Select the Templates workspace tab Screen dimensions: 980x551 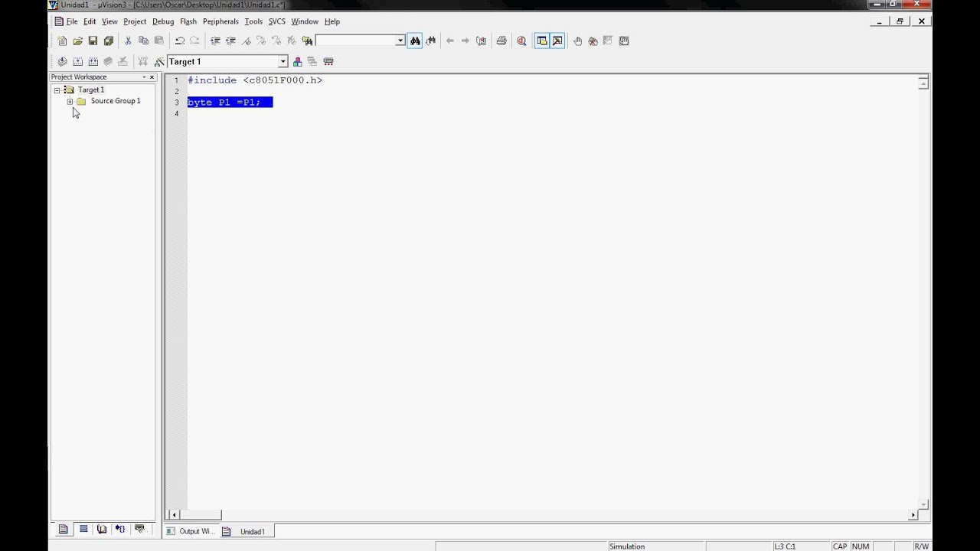coord(139,529)
